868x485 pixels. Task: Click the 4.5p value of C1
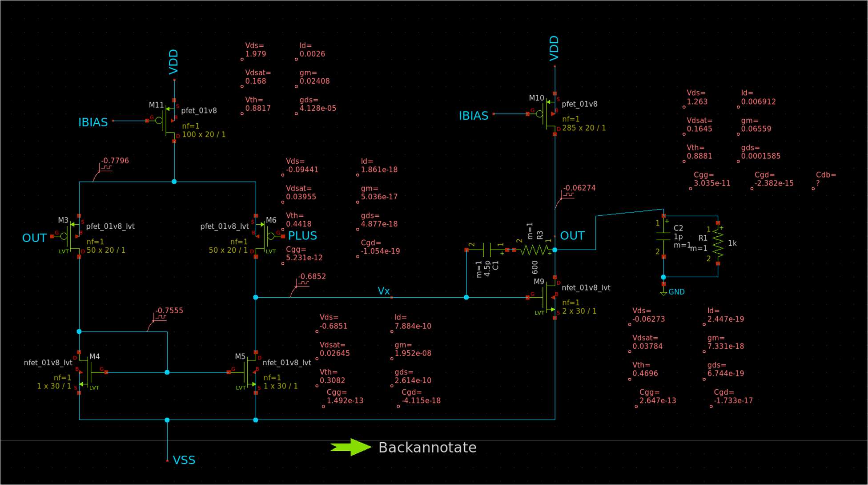tap(487, 269)
